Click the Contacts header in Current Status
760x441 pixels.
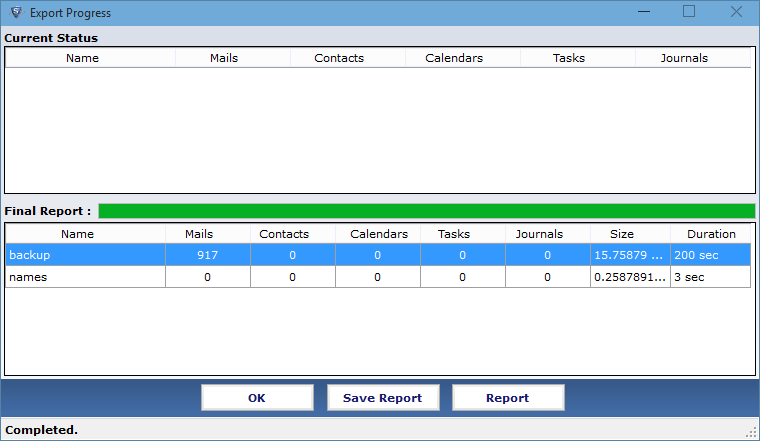(x=339, y=58)
